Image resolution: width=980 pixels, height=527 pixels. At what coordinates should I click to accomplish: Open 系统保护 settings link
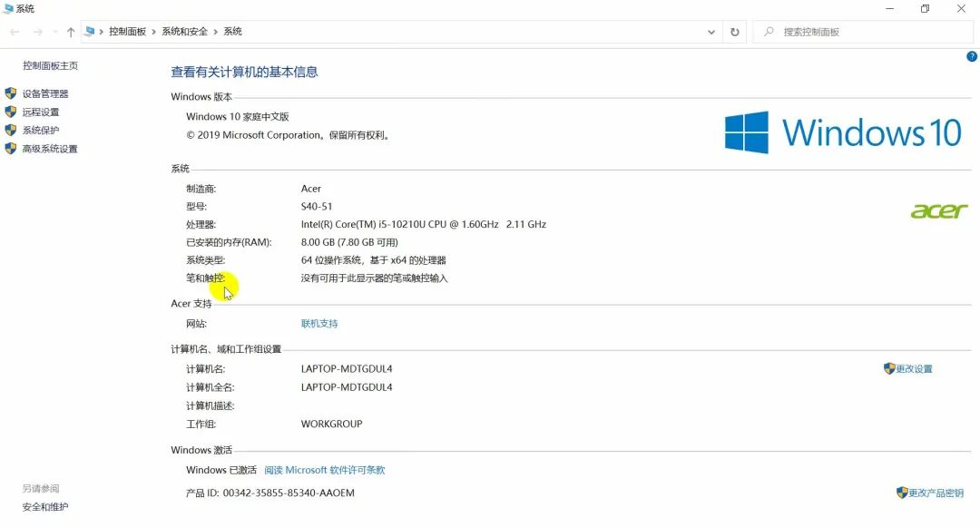(x=41, y=131)
